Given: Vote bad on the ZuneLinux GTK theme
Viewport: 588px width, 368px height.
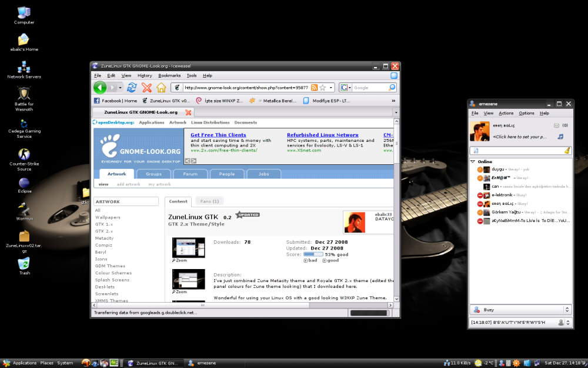Looking at the screenshot, I should click(310, 260).
